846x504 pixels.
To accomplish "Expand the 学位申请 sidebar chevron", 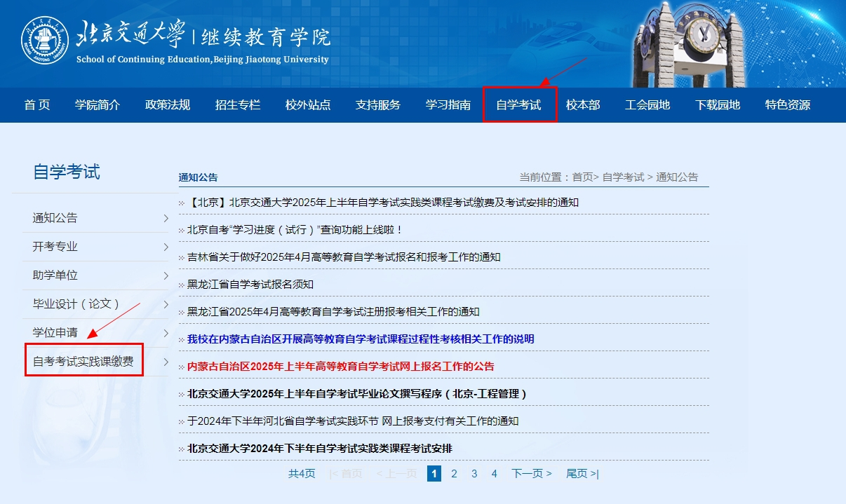I will pyautogui.click(x=166, y=333).
